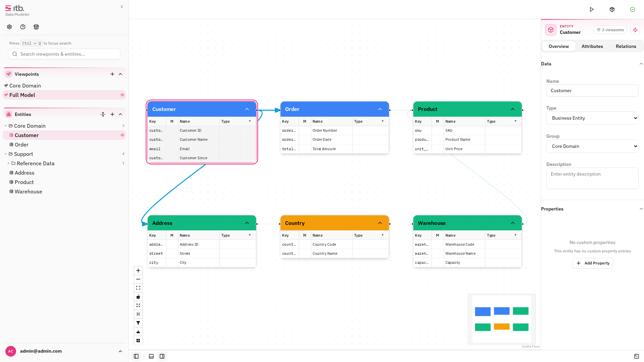Open the settings gear in the sidebar
Screen dimensions: 644x362
tap(9, 27)
